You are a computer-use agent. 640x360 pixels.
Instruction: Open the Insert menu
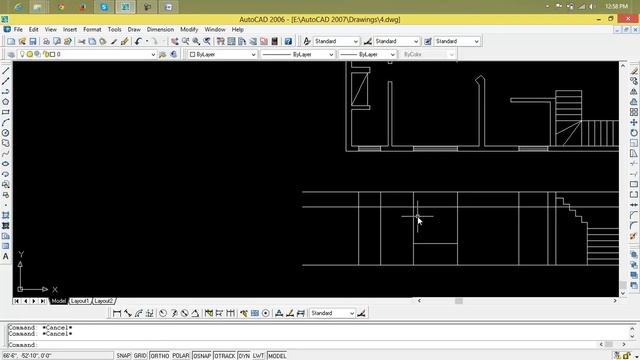tap(70, 29)
